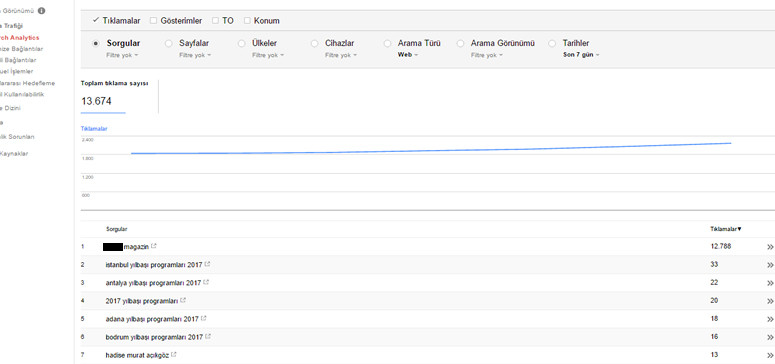Click the double-arrow icon on the magazin row
Screen dimensions: 775x364
click(770, 247)
